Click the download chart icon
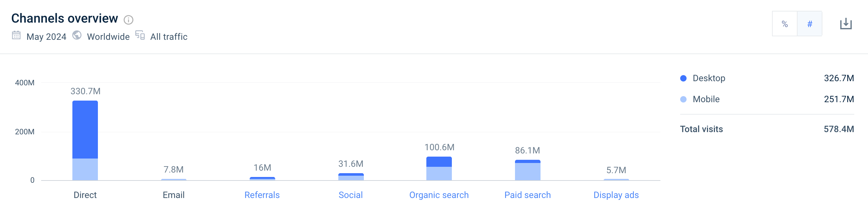This screenshot has width=868, height=219. coord(845,24)
